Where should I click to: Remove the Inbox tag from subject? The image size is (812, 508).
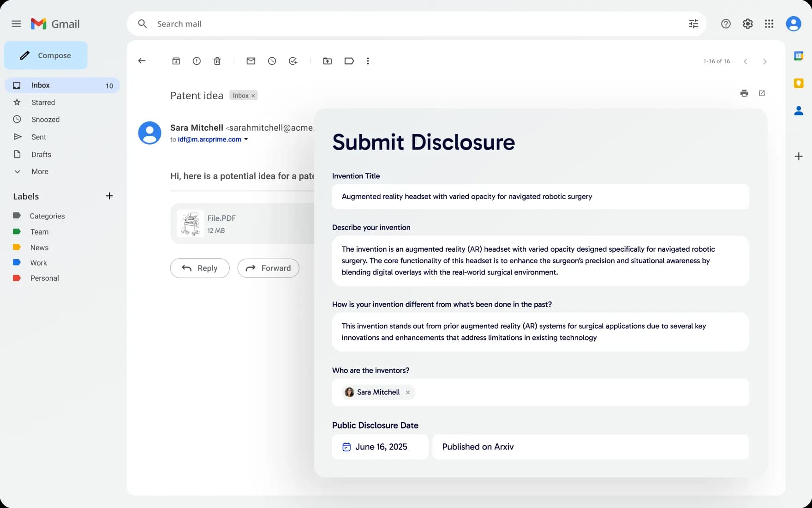pos(253,96)
